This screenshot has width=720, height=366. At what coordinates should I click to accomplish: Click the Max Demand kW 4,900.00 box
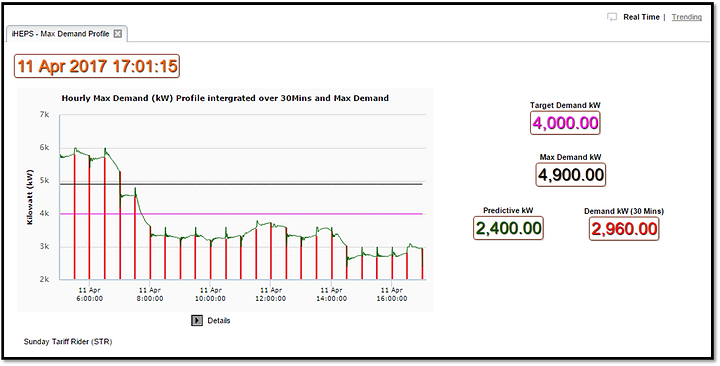pyautogui.click(x=571, y=175)
